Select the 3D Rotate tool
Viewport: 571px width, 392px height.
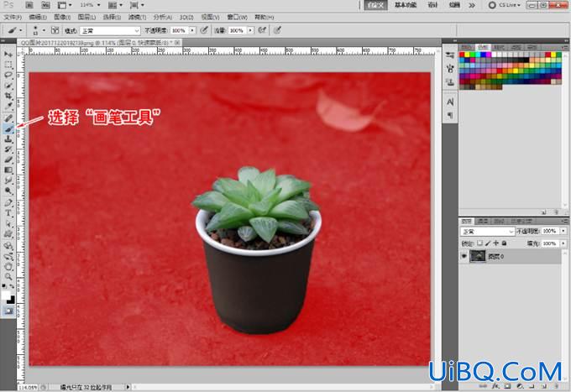coord(8,246)
